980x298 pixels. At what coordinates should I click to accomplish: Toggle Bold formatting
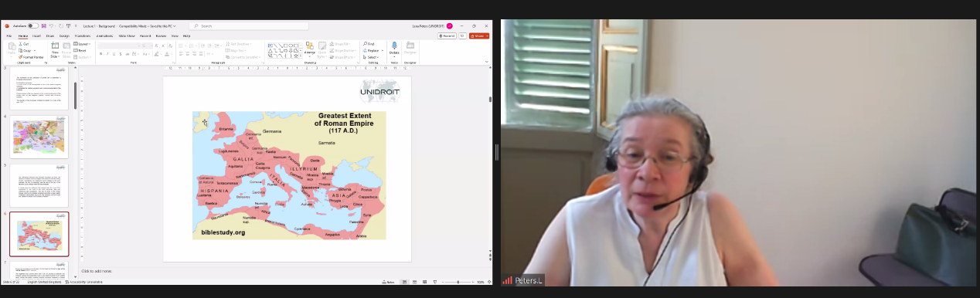tap(100, 54)
